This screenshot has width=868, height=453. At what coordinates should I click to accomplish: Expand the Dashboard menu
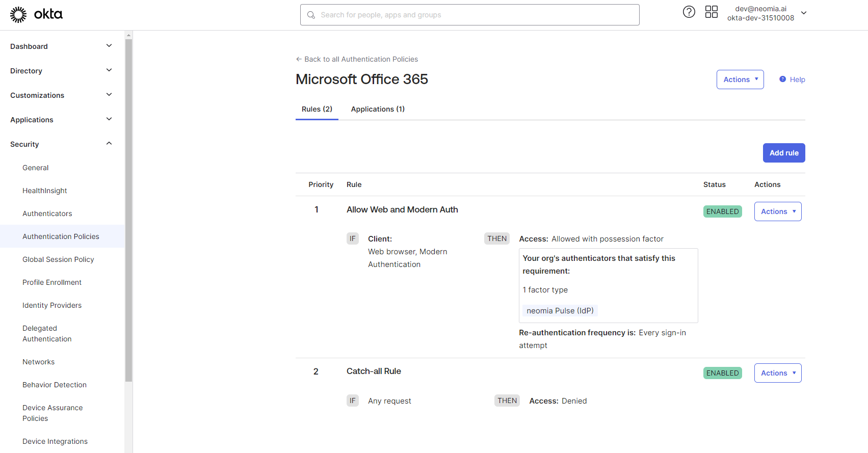pos(62,46)
